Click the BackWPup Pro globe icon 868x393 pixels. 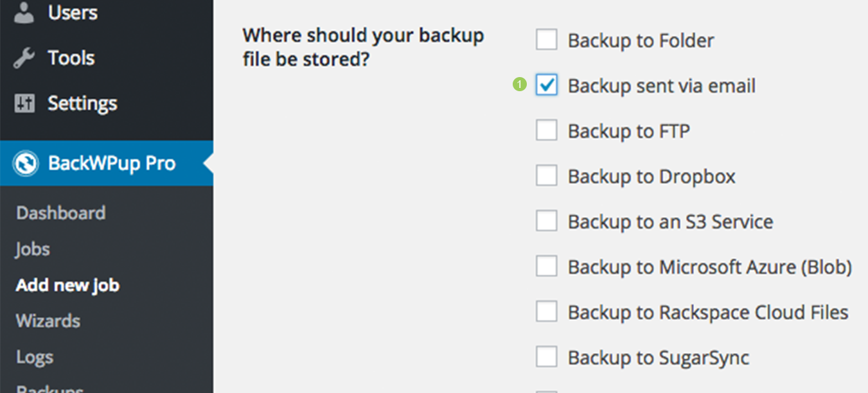[25, 163]
